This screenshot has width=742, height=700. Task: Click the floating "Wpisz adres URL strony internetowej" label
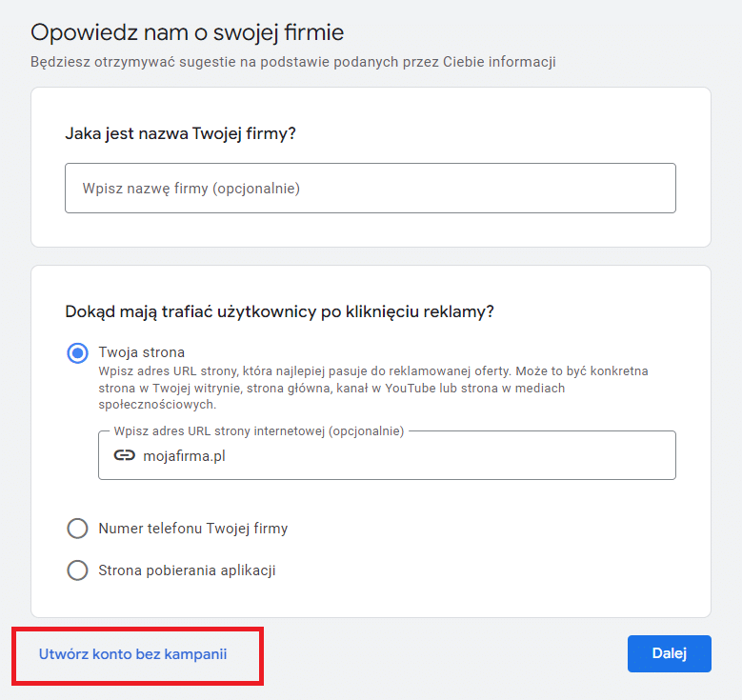pyautogui.click(x=258, y=431)
